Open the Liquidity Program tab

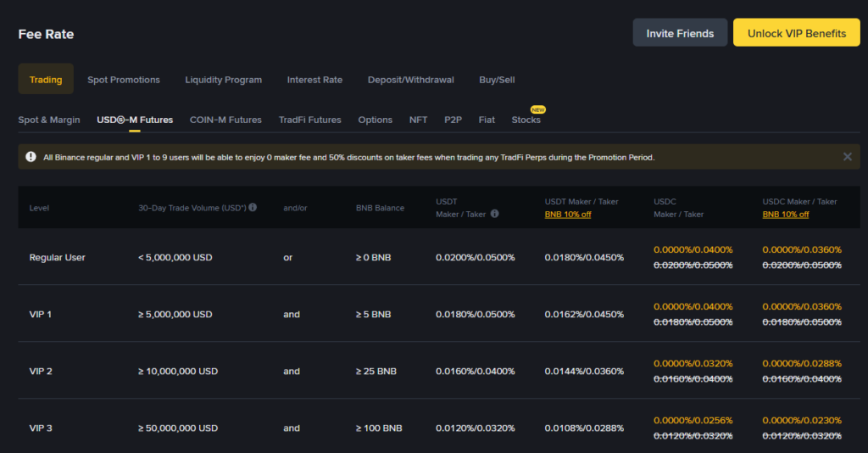pyautogui.click(x=224, y=80)
